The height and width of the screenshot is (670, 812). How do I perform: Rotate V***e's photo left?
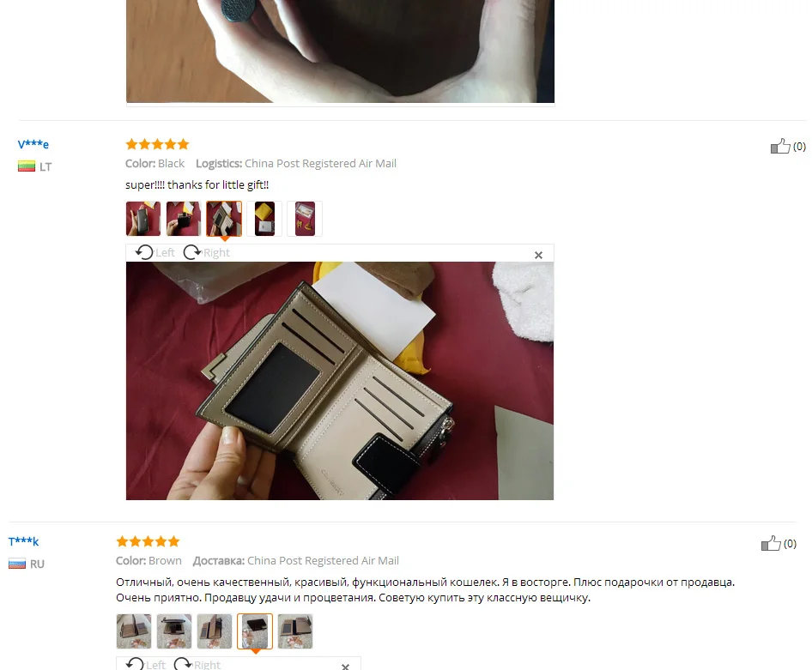click(155, 252)
